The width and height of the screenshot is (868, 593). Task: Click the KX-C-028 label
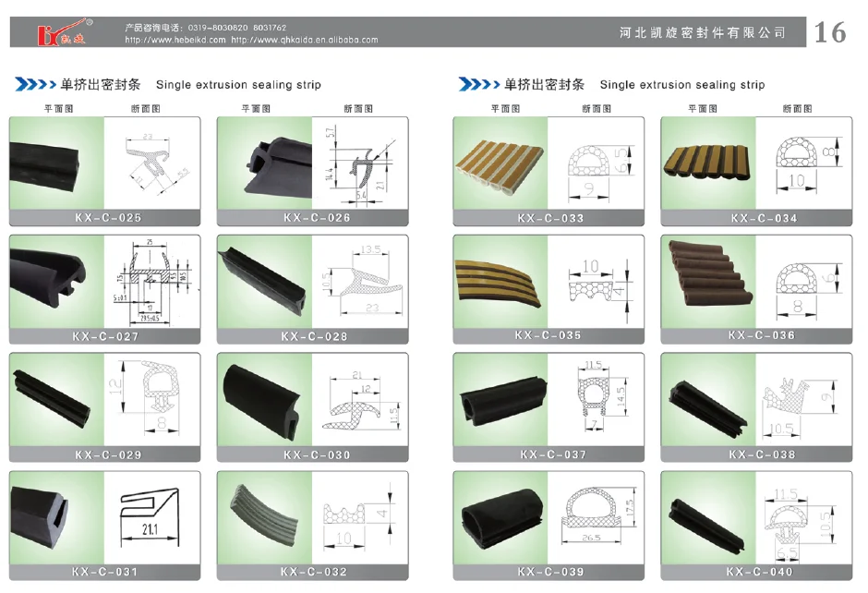pos(315,336)
